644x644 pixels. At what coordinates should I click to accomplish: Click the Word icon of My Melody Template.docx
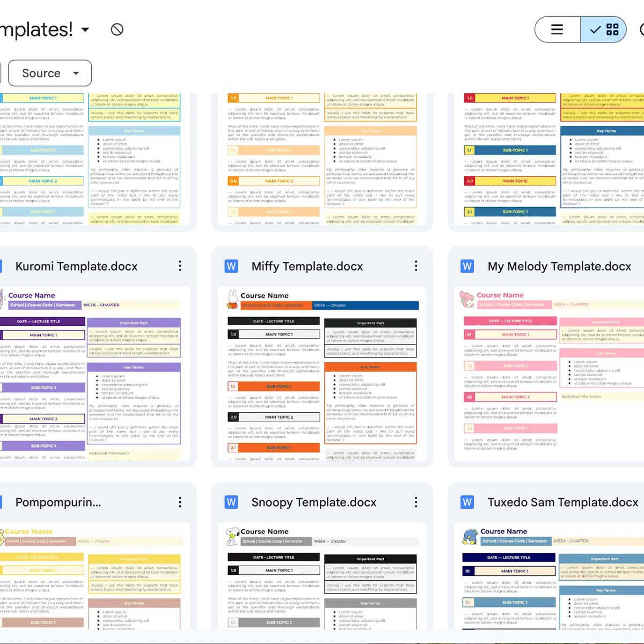coord(467,266)
